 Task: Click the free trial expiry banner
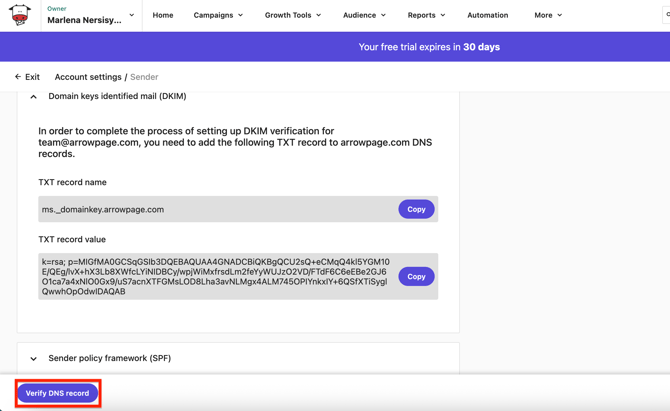coord(429,47)
